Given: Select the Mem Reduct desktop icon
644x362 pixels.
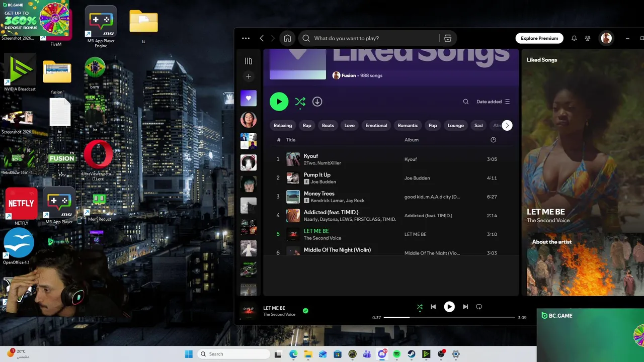Looking at the screenshot, I should click(99, 206).
